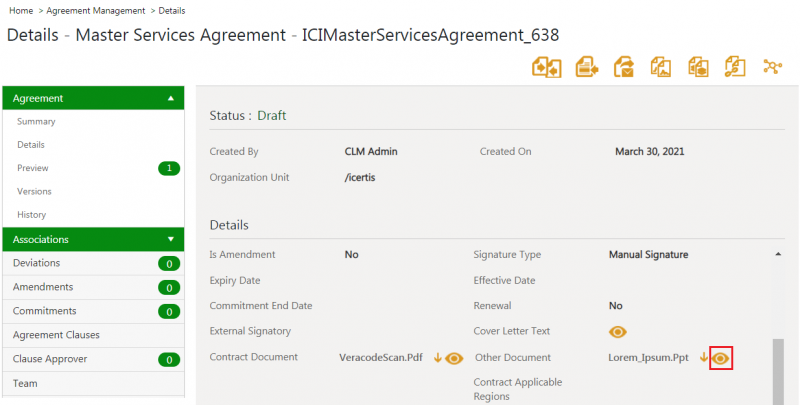800x405 pixels.
Task: Collapse the Details section with up arrow
Action: coord(778,255)
